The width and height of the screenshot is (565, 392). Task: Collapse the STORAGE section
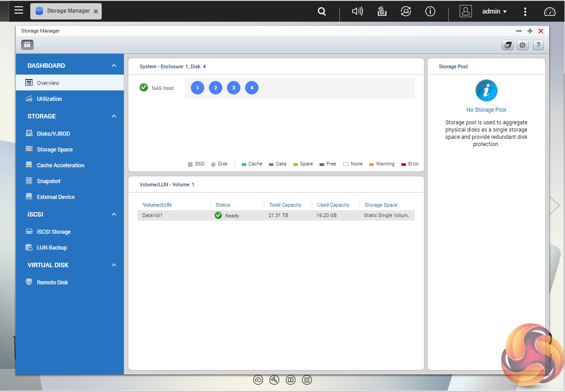114,116
